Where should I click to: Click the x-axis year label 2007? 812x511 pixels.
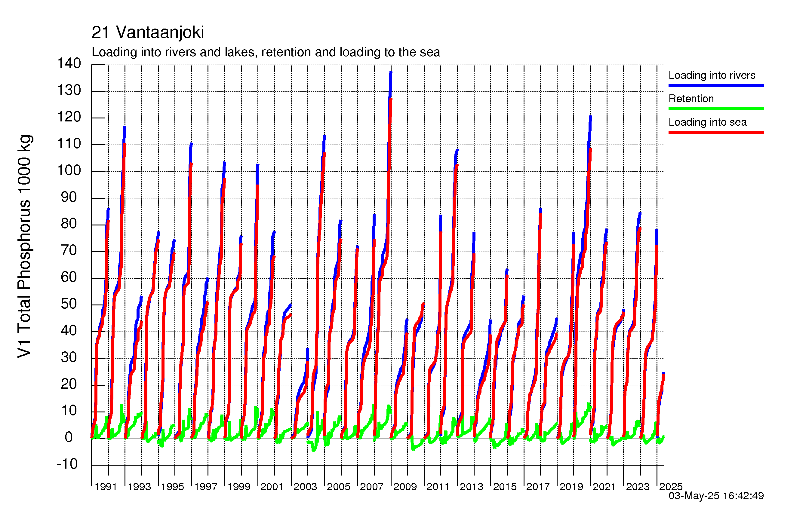pos(372,487)
